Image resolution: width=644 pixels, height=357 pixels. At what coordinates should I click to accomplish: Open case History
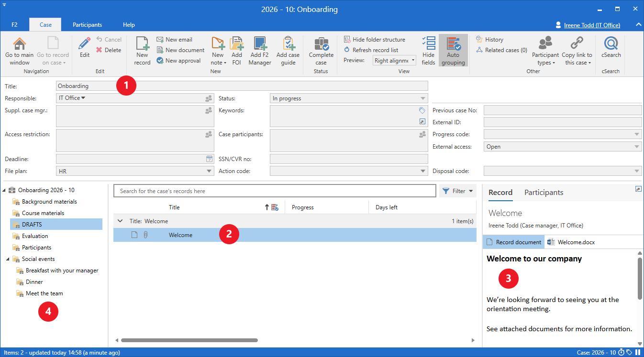pos(489,40)
